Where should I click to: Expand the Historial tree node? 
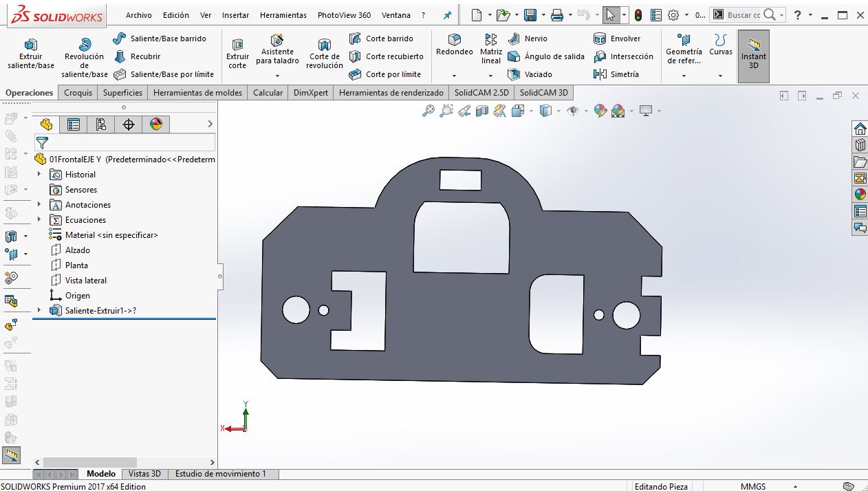39,175
